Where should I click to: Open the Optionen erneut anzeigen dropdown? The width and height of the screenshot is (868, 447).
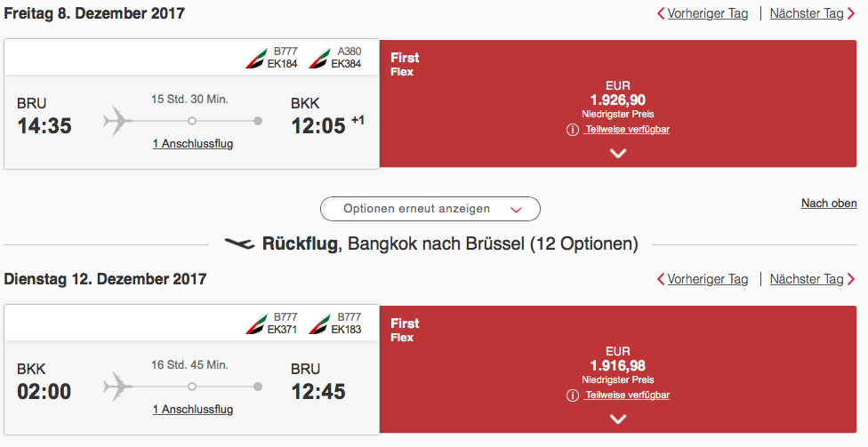[x=430, y=209]
